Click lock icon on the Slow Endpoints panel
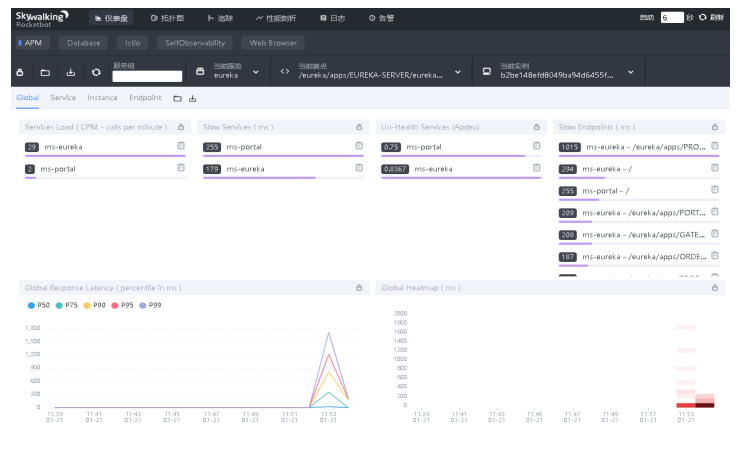This screenshot has width=741, height=451. coord(715,127)
